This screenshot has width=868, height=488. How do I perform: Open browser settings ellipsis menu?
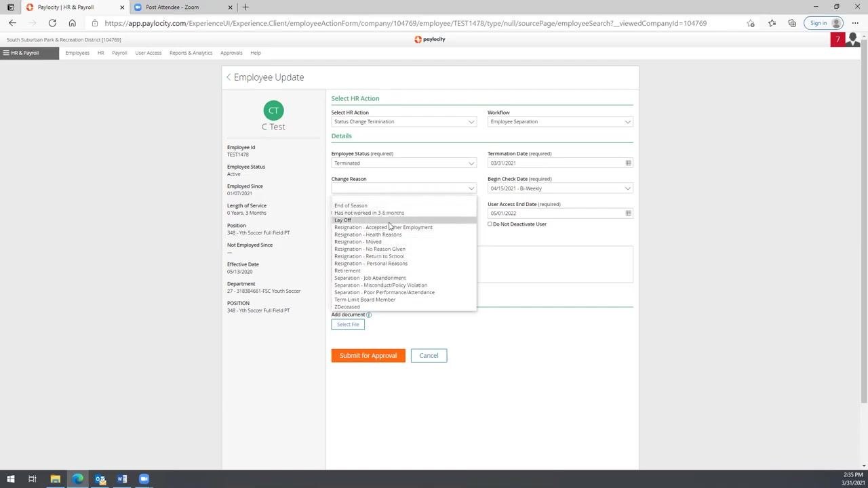856,23
